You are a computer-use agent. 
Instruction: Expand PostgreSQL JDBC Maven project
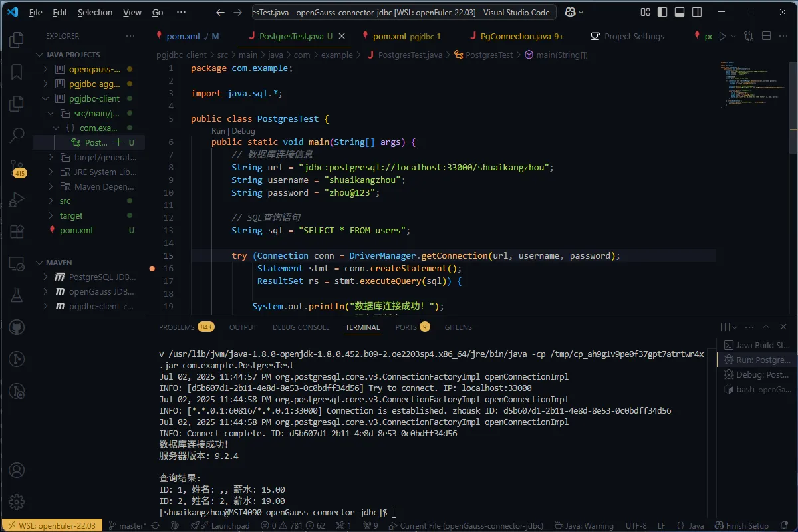pos(45,277)
